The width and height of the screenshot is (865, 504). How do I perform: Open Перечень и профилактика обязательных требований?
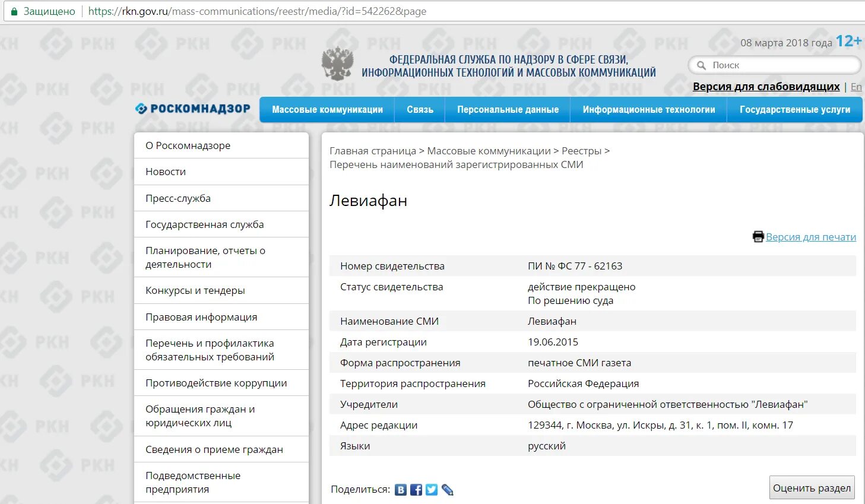coord(221,350)
